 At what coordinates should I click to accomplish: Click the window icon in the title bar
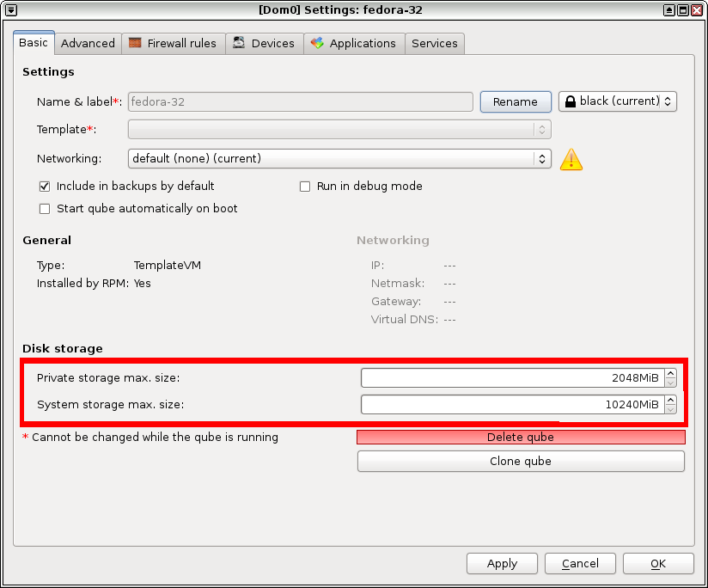(x=9, y=9)
